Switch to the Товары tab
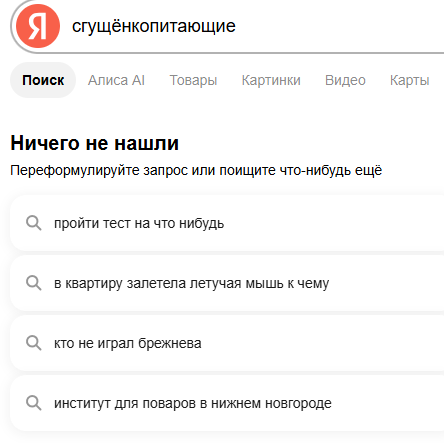This screenshot has height=443, width=444. coord(193,80)
